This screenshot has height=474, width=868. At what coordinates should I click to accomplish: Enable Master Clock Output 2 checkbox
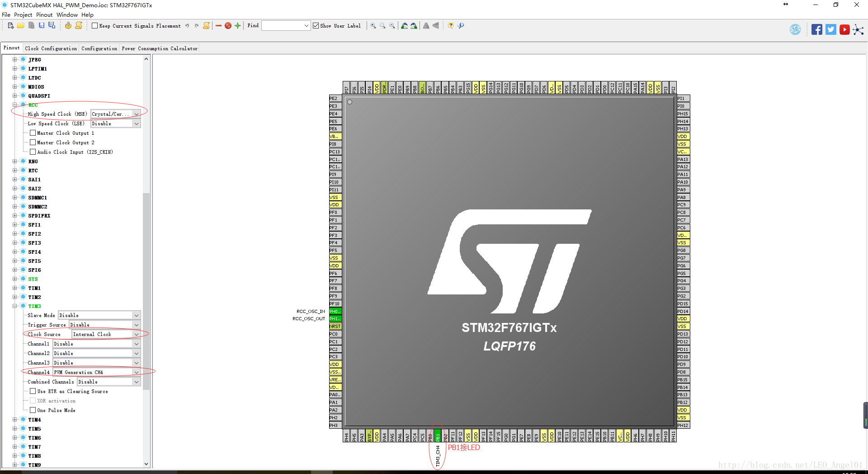coord(33,142)
